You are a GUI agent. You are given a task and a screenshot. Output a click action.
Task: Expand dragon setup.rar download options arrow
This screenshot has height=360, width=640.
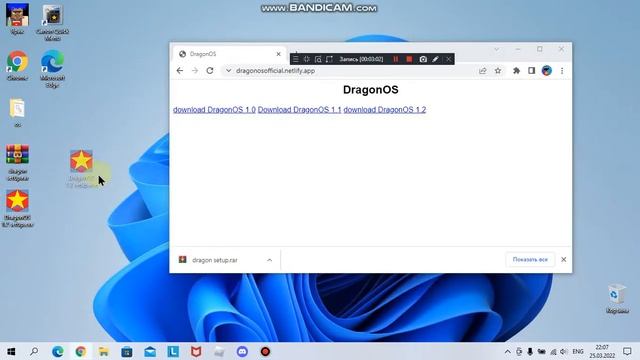pyautogui.click(x=269, y=260)
